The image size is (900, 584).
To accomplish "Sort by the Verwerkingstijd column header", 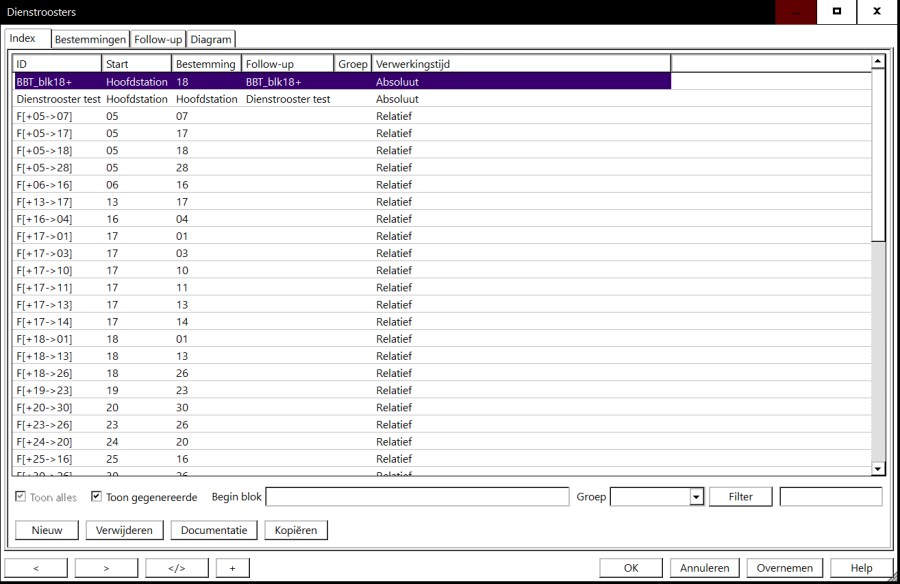I will [520, 64].
